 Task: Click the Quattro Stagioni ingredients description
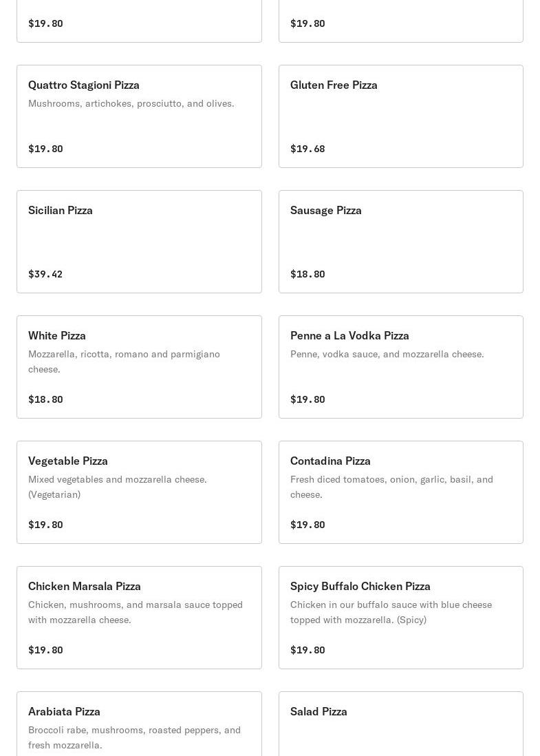coord(131,103)
